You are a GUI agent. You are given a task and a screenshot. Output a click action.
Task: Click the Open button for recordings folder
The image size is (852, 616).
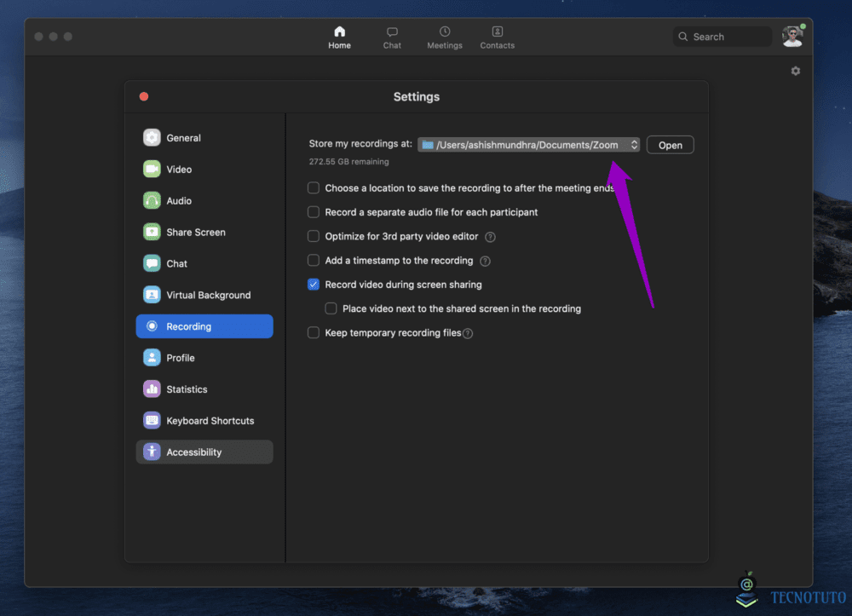click(x=670, y=145)
